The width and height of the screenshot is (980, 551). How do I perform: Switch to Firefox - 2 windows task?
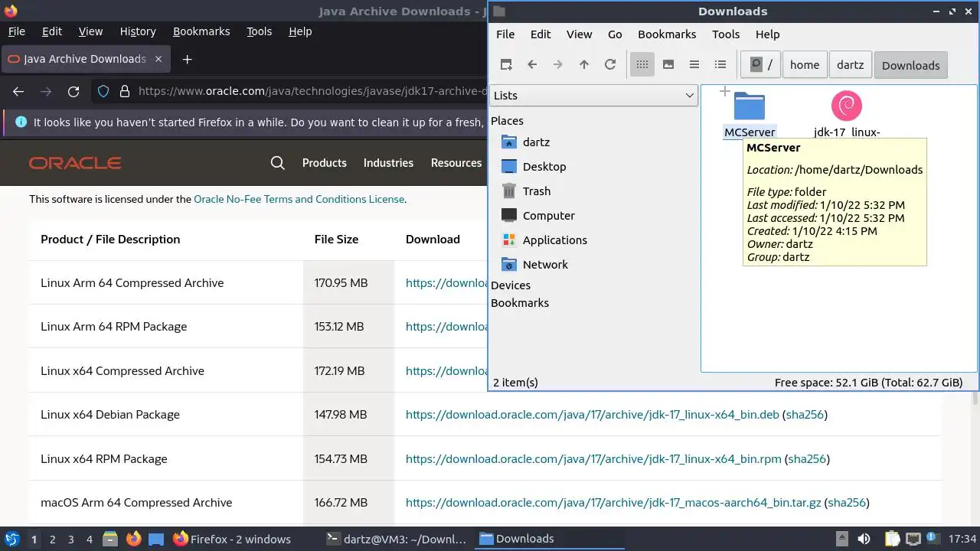pos(232,539)
